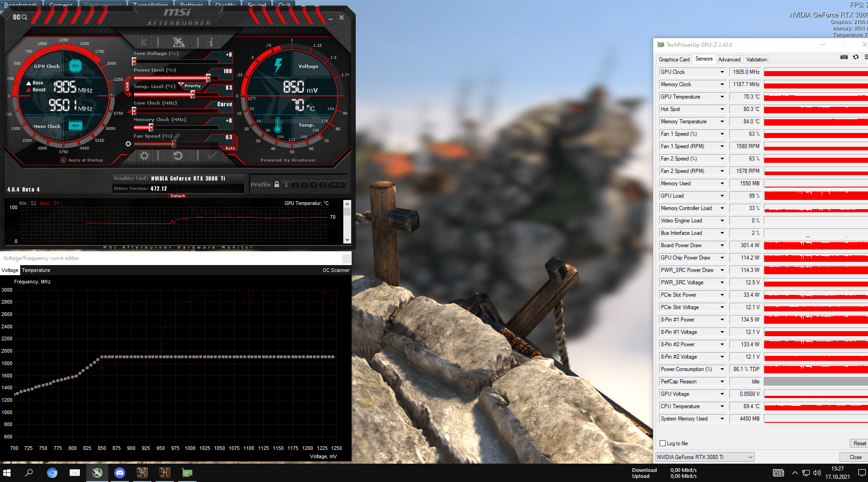
Task: Click the profile lock icon in Afterburner
Action: pos(277,184)
